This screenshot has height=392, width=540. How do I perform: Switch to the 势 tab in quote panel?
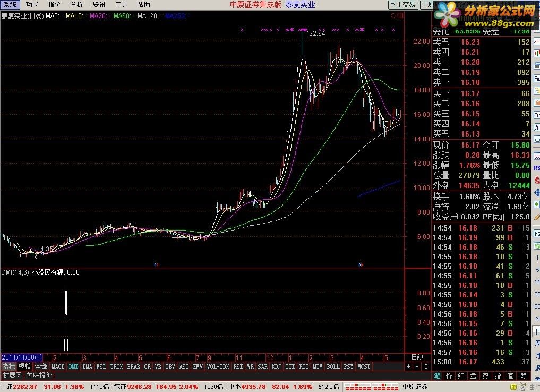486,376
